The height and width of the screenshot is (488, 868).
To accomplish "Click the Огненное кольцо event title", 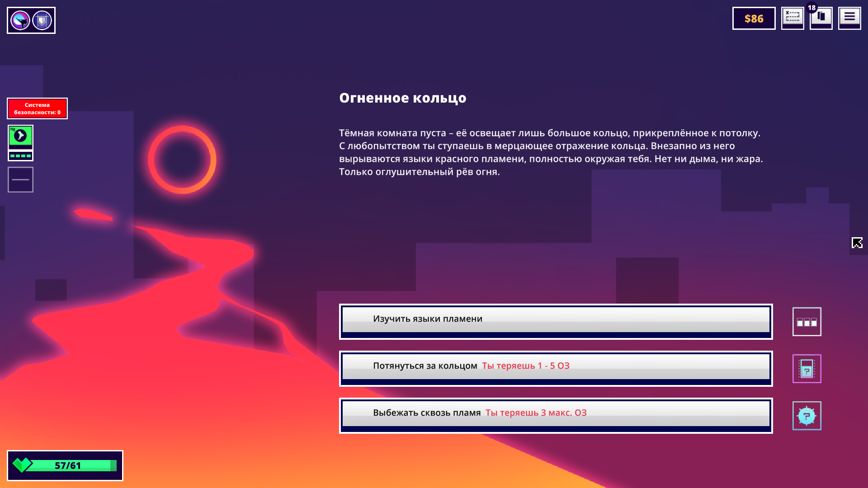I will pyautogui.click(x=402, y=98).
